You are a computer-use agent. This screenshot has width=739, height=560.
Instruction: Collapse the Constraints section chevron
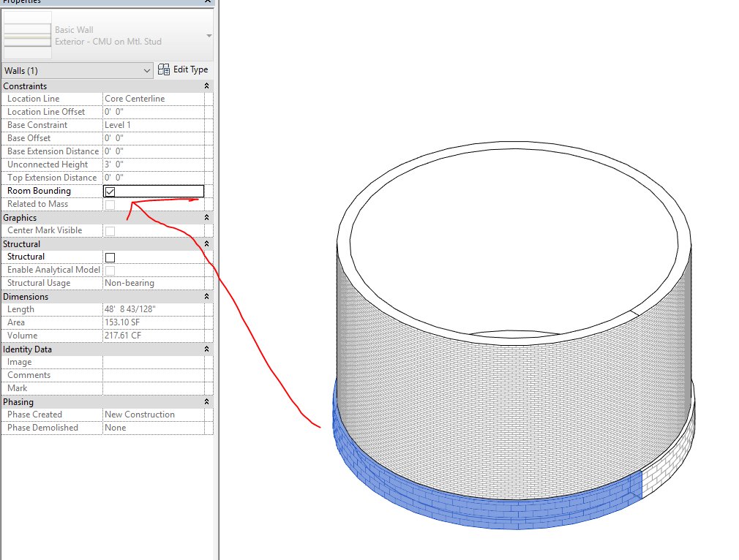click(206, 86)
